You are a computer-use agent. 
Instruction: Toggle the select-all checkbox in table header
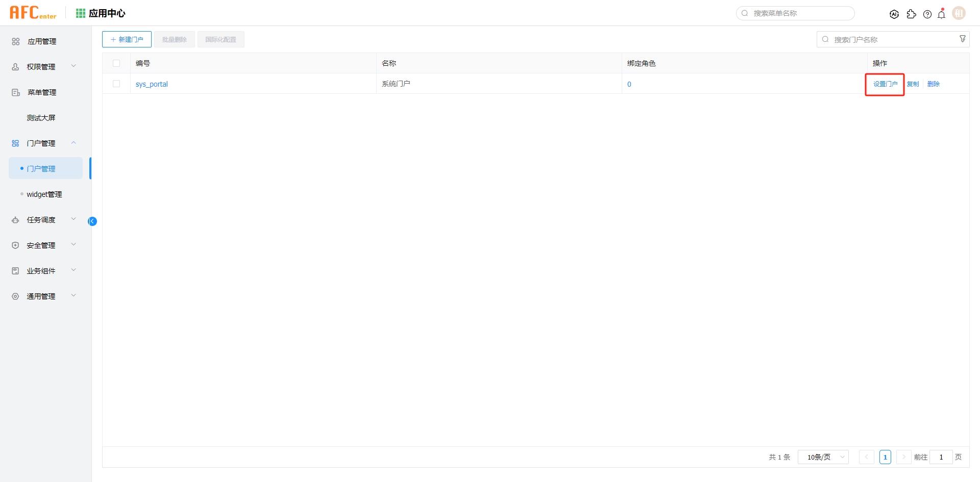click(x=116, y=63)
